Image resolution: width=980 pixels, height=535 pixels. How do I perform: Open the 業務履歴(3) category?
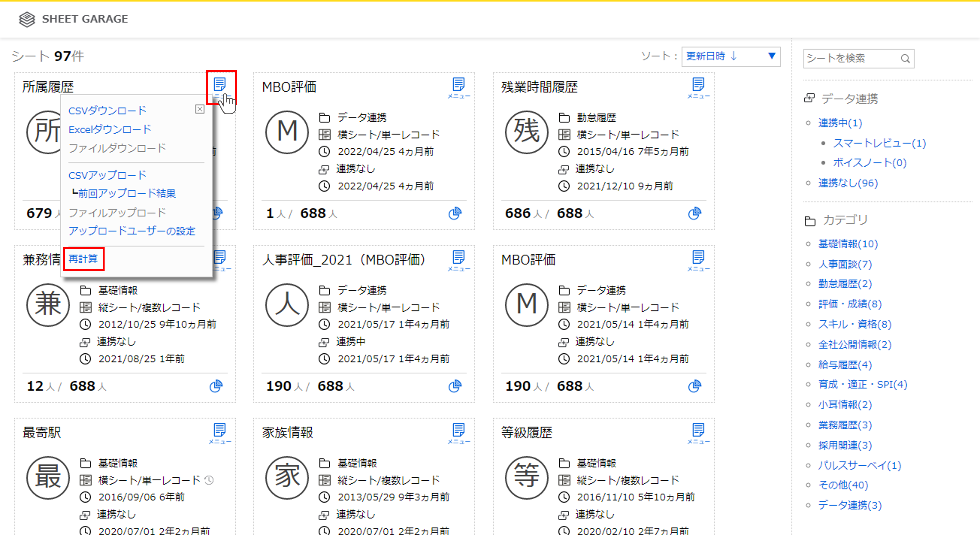point(845,425)
